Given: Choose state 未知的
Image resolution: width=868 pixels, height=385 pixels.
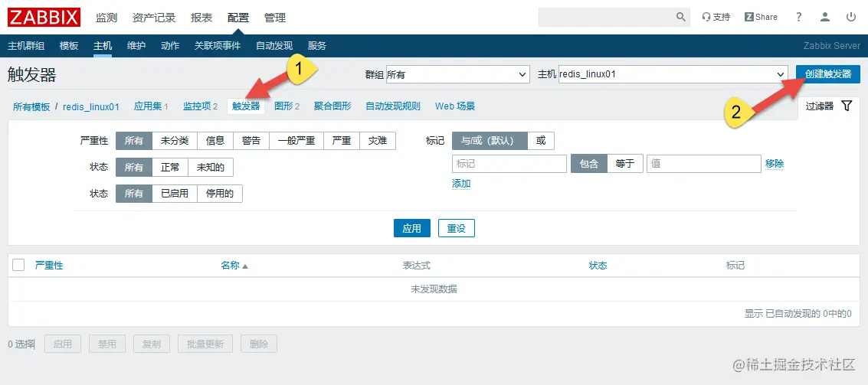Looking at the screenshot, I should pyautogui.click(x=211, y=167).
